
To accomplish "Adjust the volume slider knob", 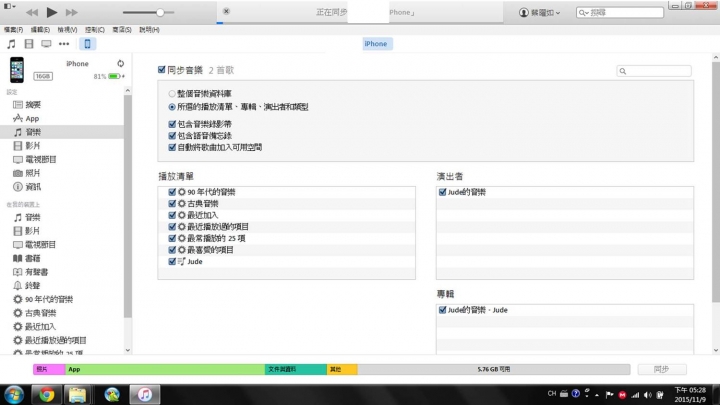I will (x=160, y=12).
